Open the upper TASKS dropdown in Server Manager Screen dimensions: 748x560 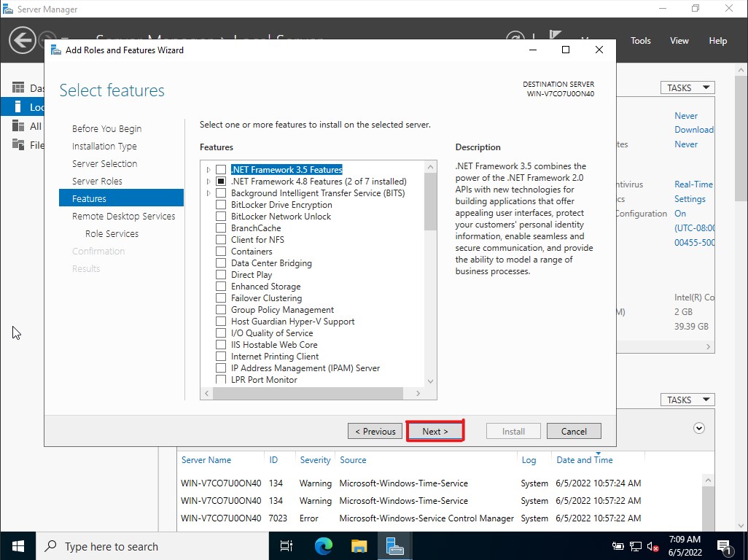(x=687, y=87)
